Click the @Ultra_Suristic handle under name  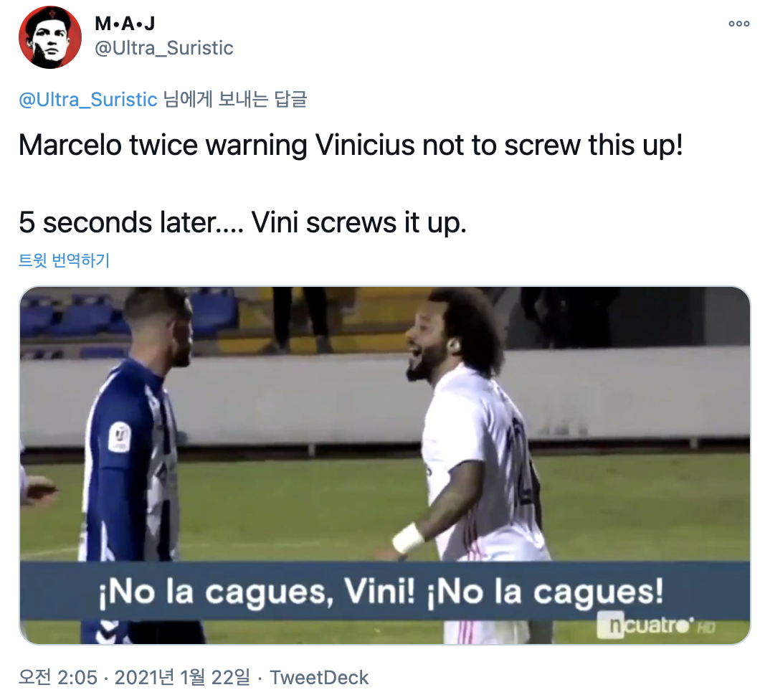click(163, 48)
